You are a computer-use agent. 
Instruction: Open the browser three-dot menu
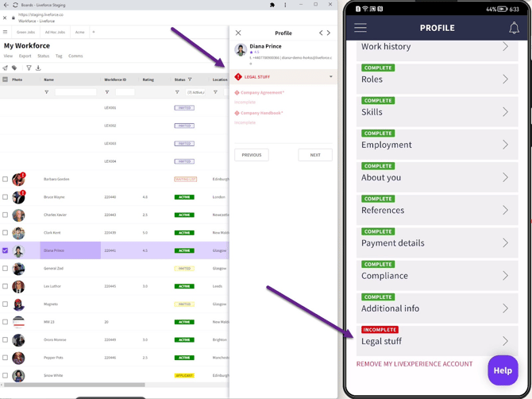pos(285,5)
